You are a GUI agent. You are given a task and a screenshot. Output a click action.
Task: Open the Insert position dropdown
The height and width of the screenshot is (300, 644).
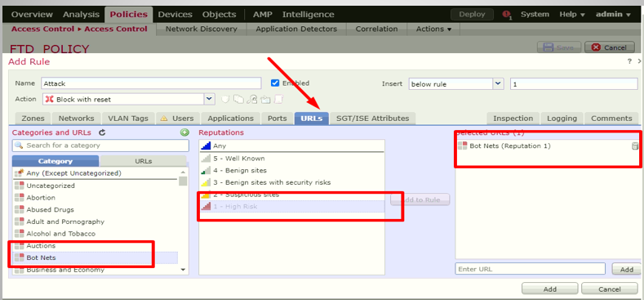(x=499, y=83)
